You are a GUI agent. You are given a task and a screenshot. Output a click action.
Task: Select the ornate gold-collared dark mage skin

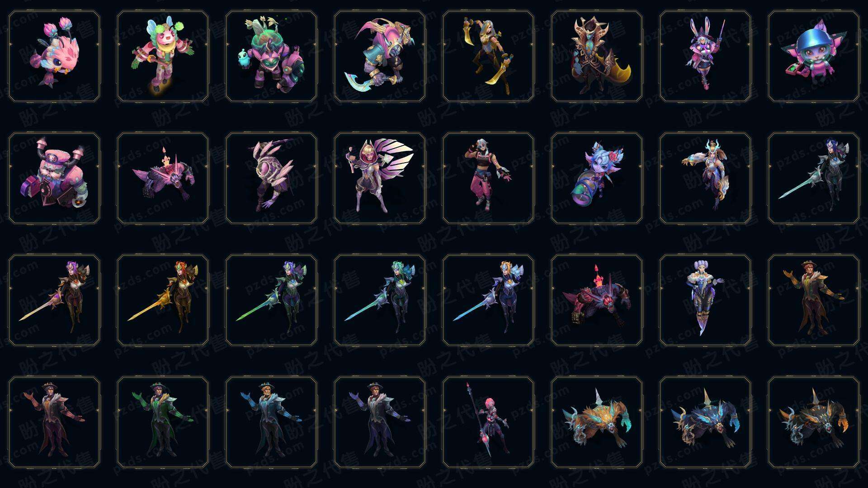pos(597,56)
